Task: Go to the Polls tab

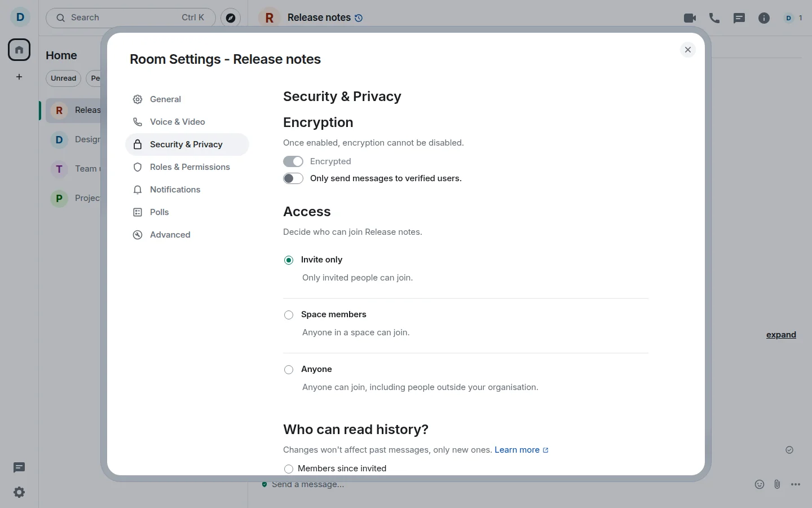Action: pos(187,213)
